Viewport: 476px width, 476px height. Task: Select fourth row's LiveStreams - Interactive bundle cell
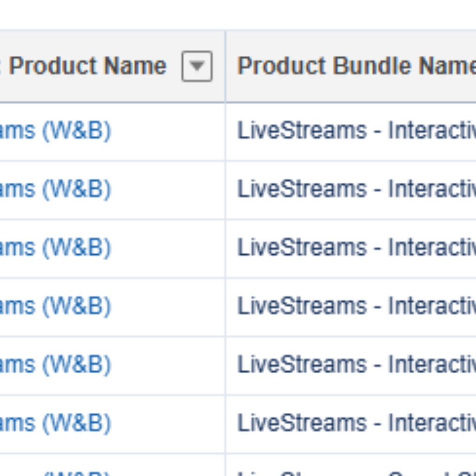point(351,307)
